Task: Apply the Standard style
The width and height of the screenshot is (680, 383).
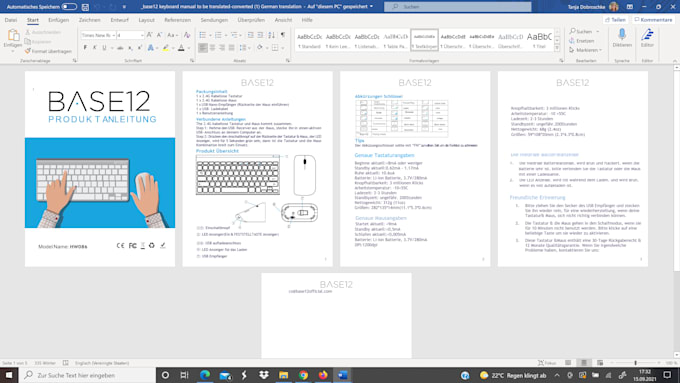Action: coord(309,40)
